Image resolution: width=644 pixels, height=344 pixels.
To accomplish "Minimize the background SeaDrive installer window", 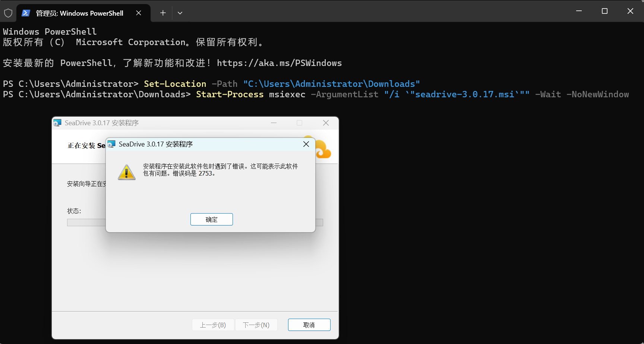I will [x=274, y=123].
